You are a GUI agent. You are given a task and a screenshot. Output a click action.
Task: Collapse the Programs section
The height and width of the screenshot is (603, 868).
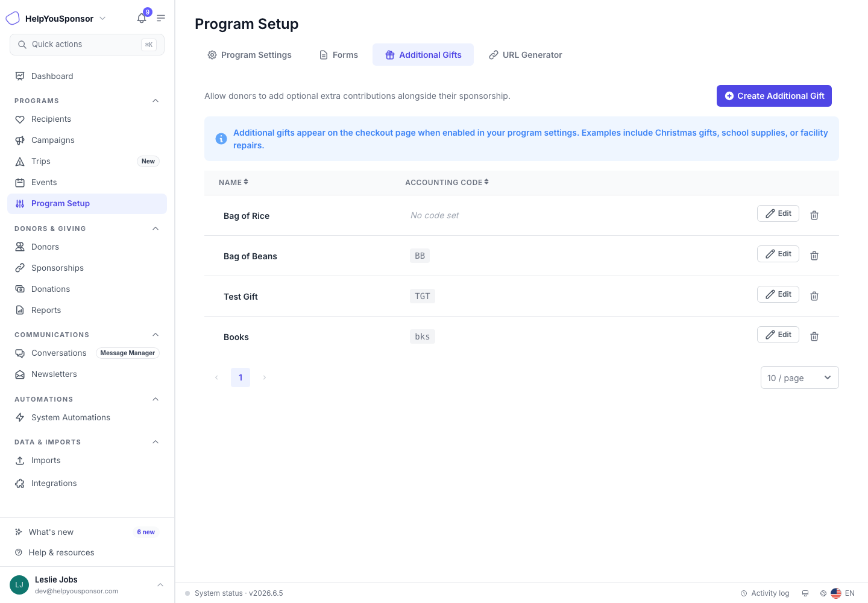156,101
